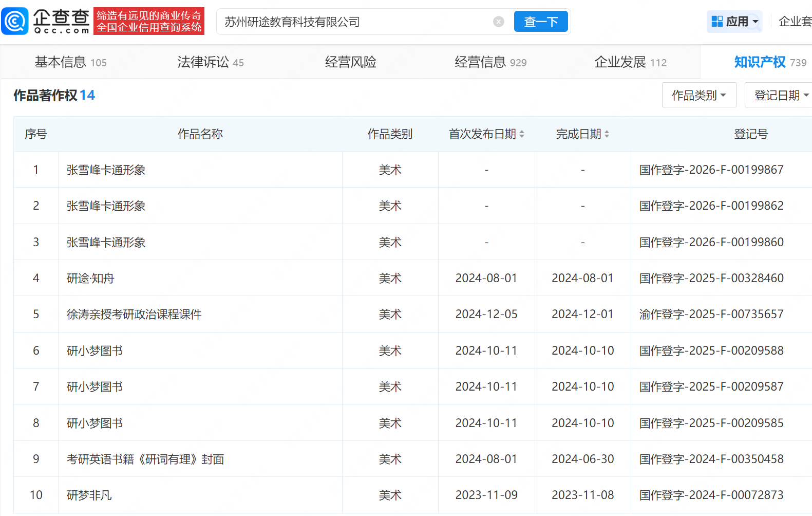Click the Qcc.com logo icon
The width and height of the screenshot is (812, 516).
click(x=15, y=21)
